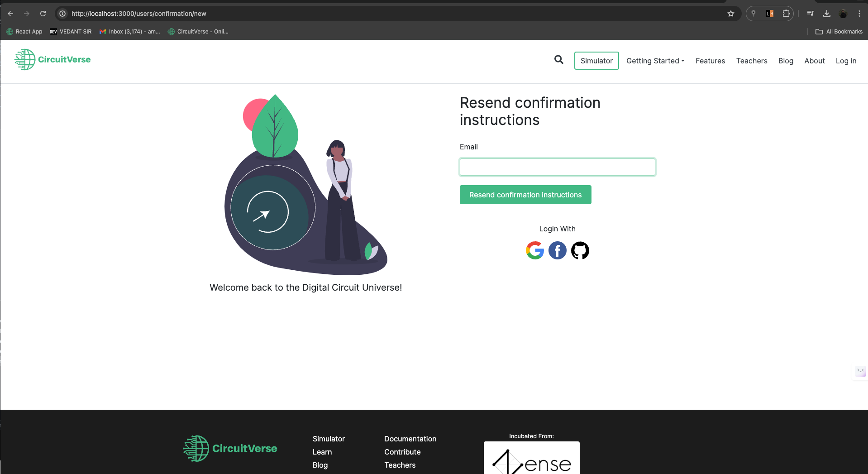This screenshot has height=474, width=868.
Task: Open the Documentation footer link
Action: tap(410, 439)
